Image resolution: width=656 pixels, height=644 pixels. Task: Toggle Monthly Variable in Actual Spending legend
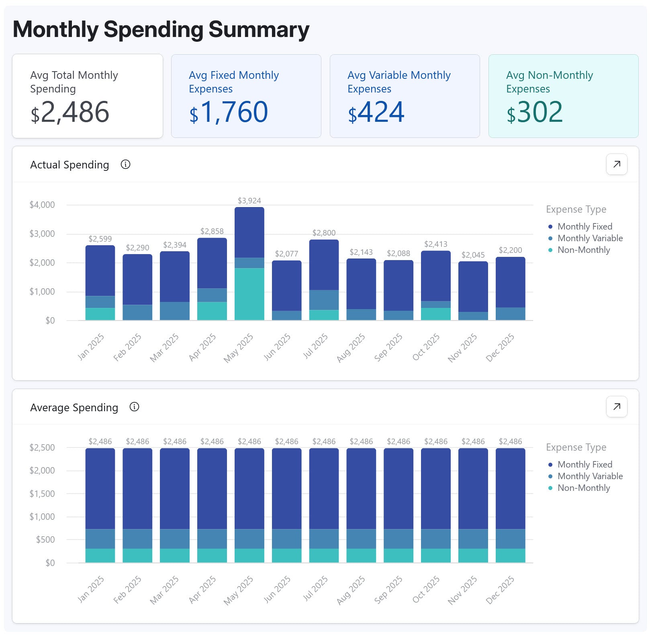click(589, 238)
